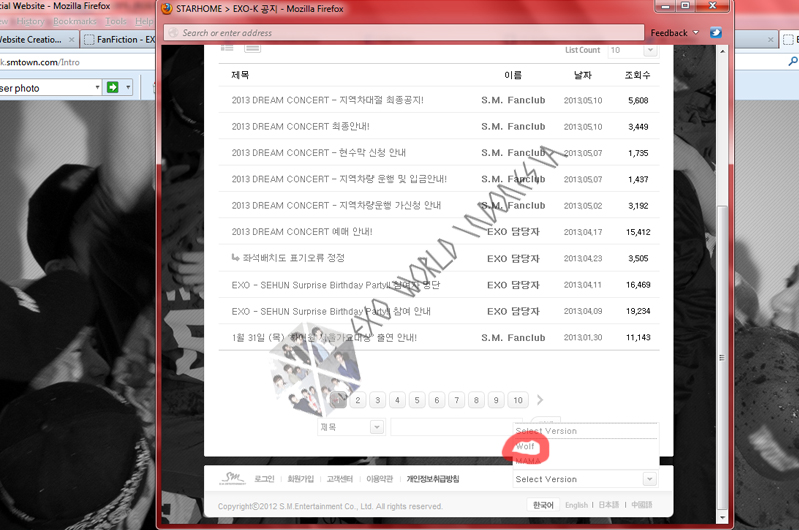Open post '2013 DREAM CONCERT 예매 안내!'
The height and width of the screenshot is (530, 799).
302,232
